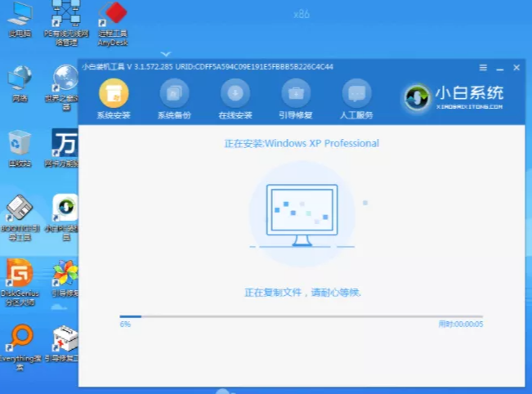Open 网络 desktop icon
Screen dimensions: 532x394
point(20,84)
